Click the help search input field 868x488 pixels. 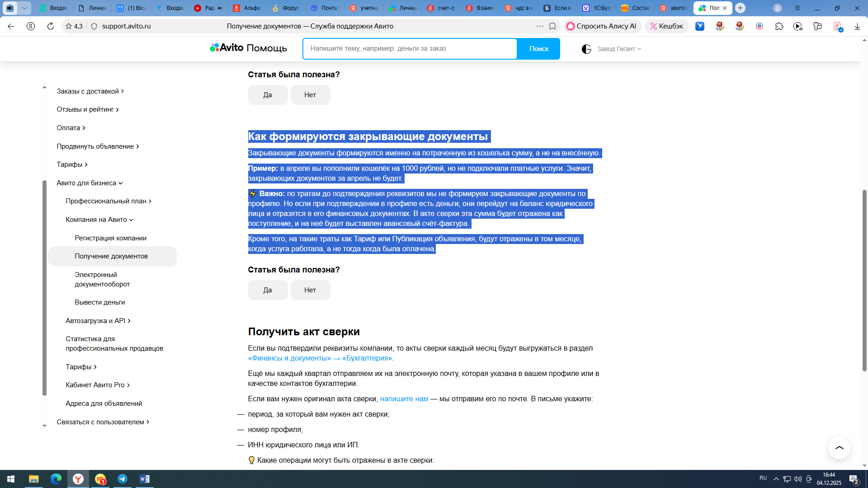tap(409, 49)
